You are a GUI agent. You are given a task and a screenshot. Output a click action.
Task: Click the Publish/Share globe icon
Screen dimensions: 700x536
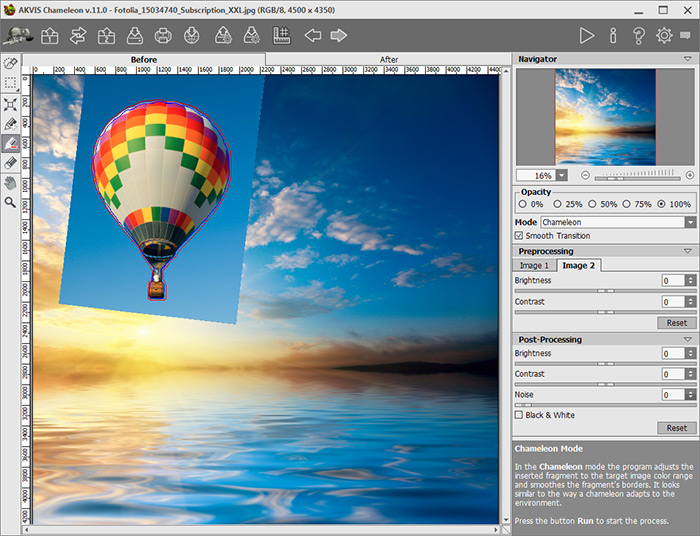192,35
